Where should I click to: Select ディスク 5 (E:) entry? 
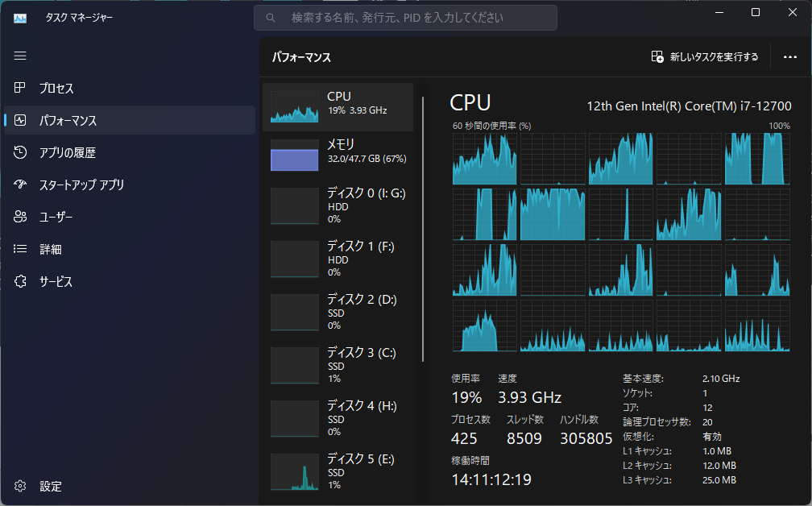click(x=338, y=472)
